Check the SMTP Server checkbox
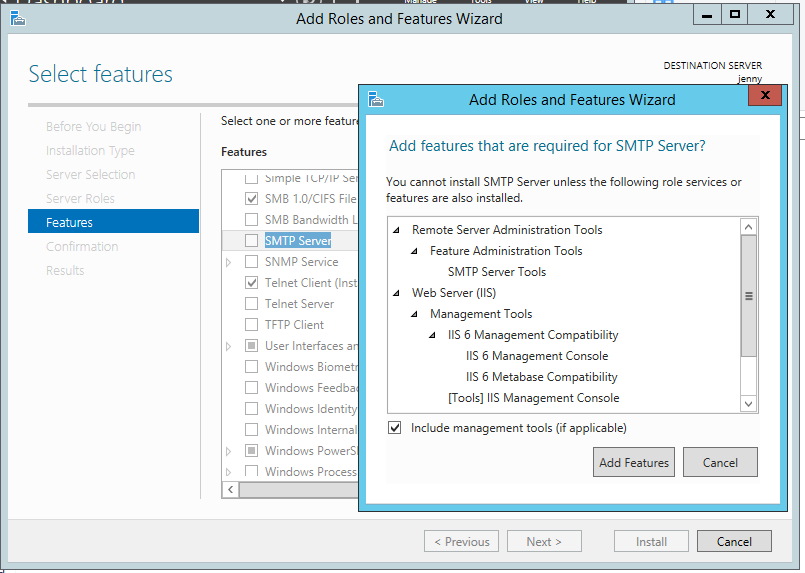Viewport: 805px width, 573px height. point(251,240)
